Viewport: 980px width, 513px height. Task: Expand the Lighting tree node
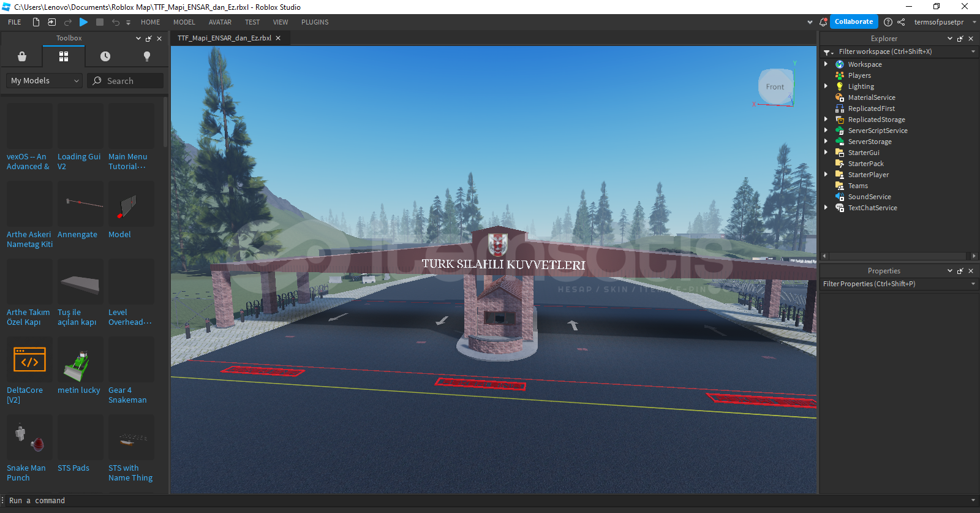tap(826, 86)
